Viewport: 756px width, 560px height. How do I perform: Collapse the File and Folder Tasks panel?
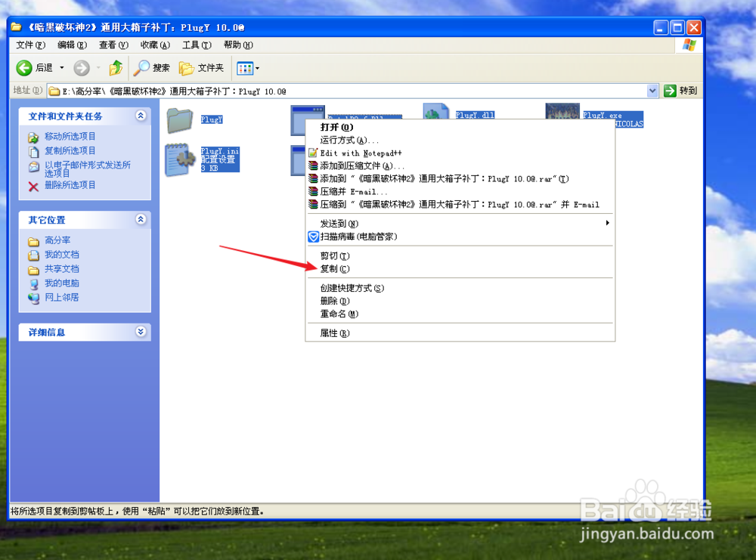click(141, 116)
